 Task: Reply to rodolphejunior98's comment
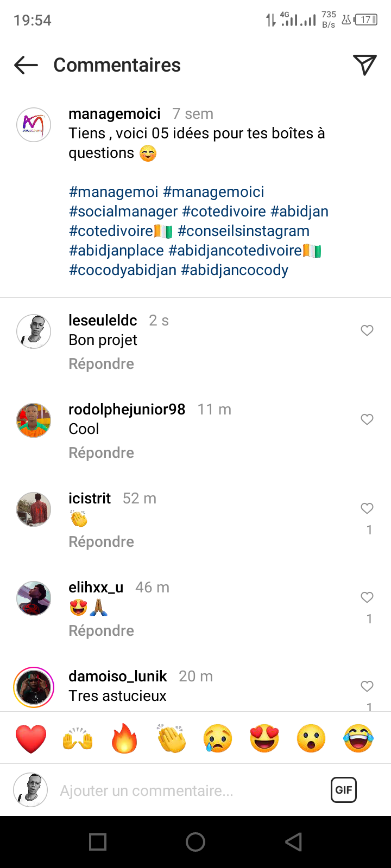coord(101,453)
